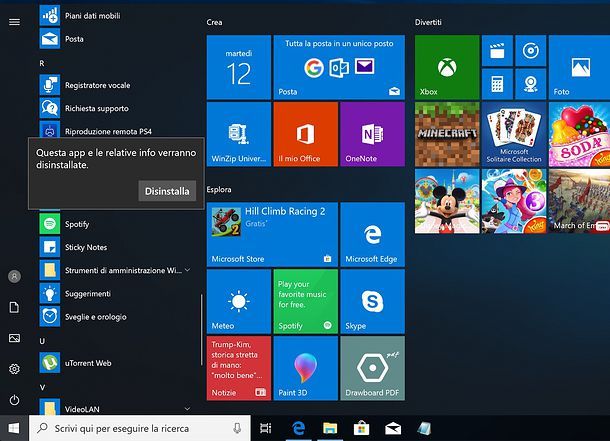Expand the start menu hamburger button
610x441 pixels.
pos(14,22)
